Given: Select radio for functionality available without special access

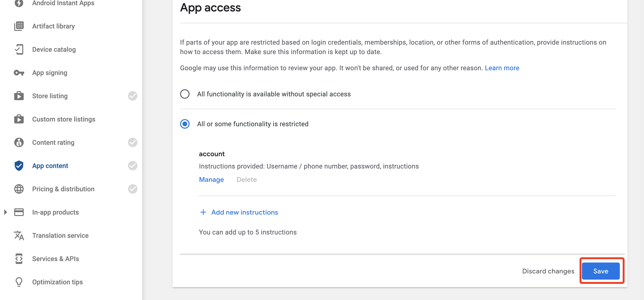Looking at the screenshot, I should click(x=185, y=94).
